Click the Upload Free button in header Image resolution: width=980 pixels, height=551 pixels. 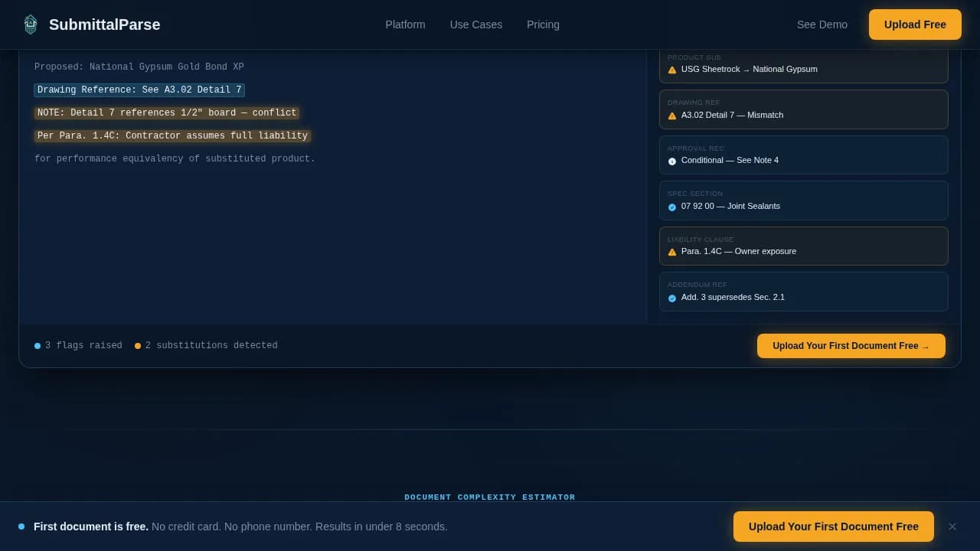click(915, 24)
